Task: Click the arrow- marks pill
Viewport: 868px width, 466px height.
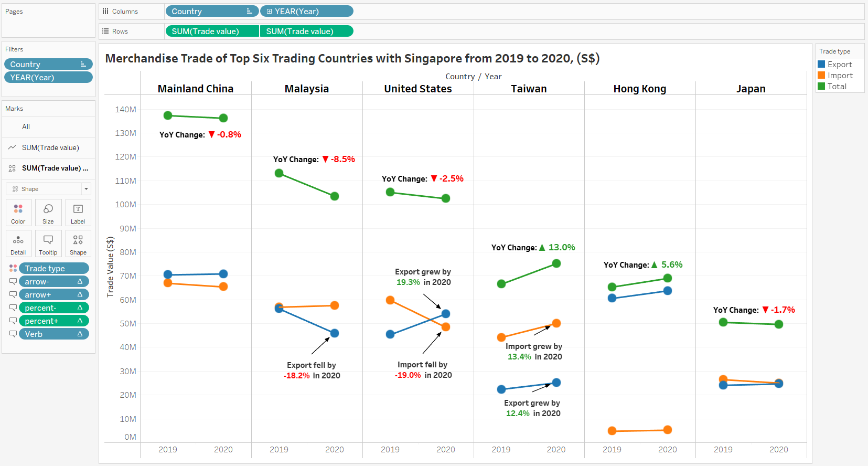Action: point(54,281)
